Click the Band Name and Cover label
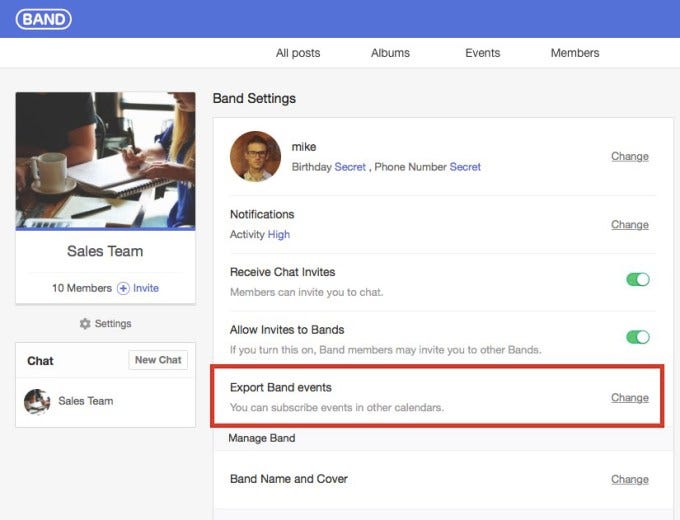This screenshot has width=680, height=520. tap(289, 479)
